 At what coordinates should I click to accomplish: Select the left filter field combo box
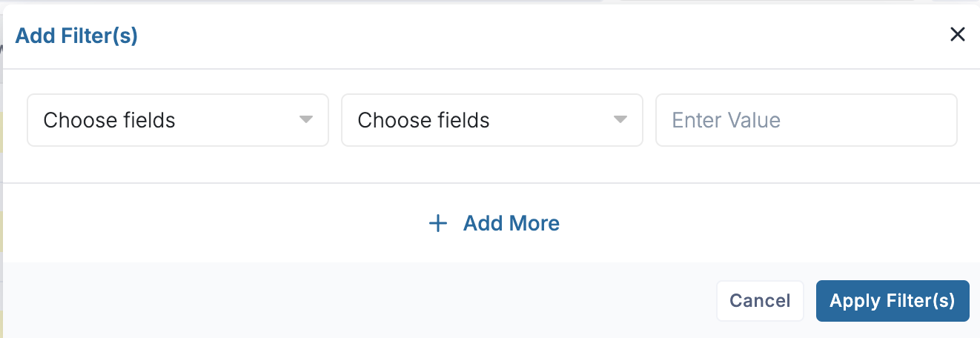(178, 120)
